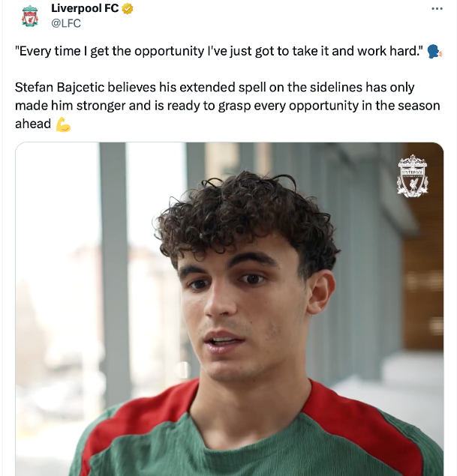Open the three-dot more options menu
This screenshot has width=457, height=476.
pos(437,8)
